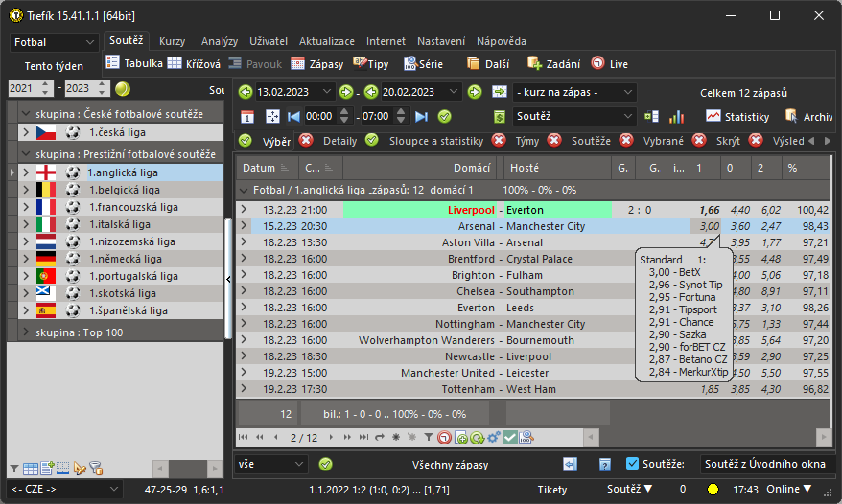Image resolution: width=842 pixels, height=504 pixels.
Task: Expand the skupina Top 100 group
Action: [x=26, y=332]
